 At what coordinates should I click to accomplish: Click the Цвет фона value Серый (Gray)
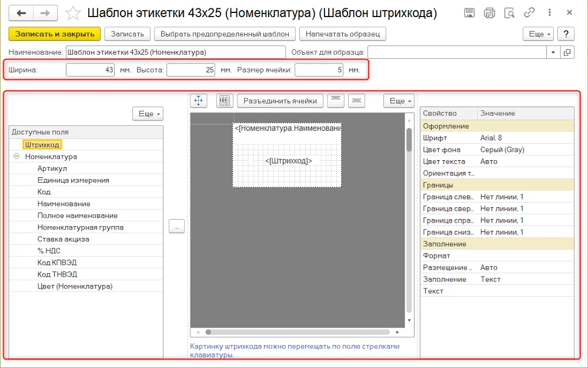coord(502,150)
